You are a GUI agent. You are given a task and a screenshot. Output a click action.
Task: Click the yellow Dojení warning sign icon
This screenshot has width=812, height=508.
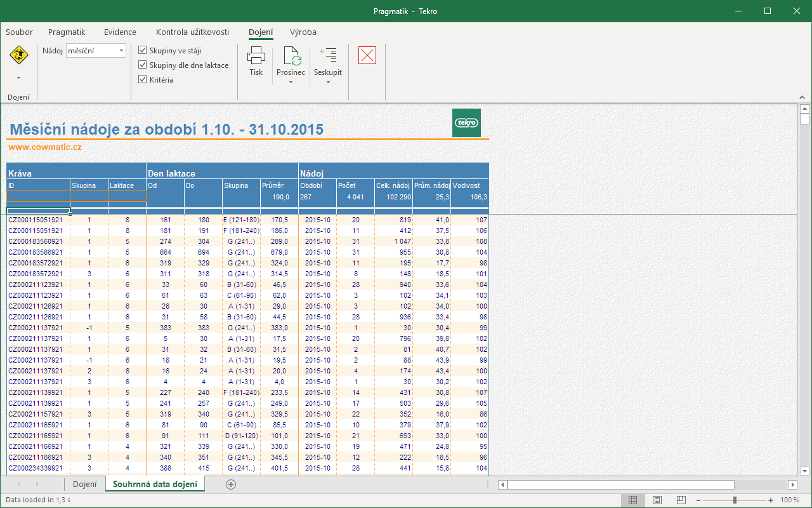pyautogui.click(x=19, y=55)
